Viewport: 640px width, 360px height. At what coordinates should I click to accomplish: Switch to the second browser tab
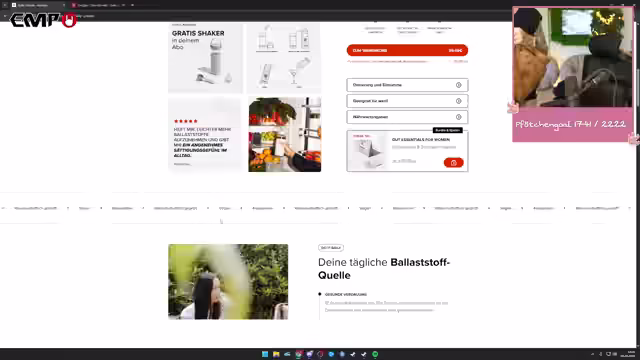click(97, 5)
